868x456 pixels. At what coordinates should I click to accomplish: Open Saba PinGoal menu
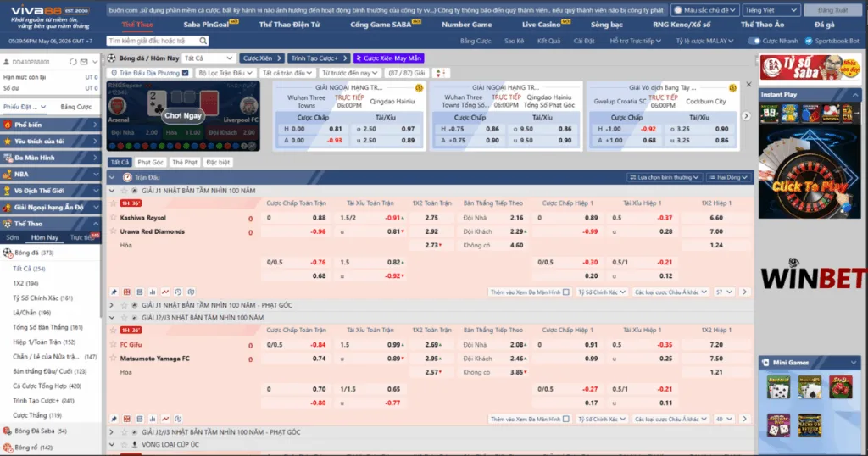tap(207, 25)
